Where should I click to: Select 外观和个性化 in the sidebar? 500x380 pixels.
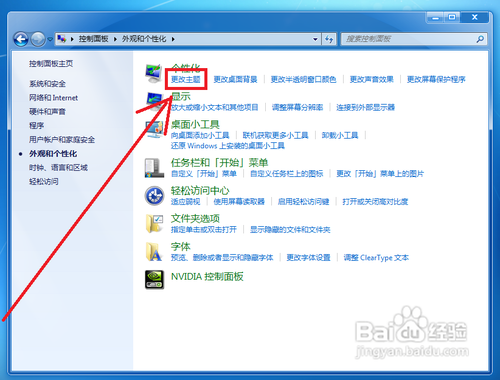tap(53, 154)
